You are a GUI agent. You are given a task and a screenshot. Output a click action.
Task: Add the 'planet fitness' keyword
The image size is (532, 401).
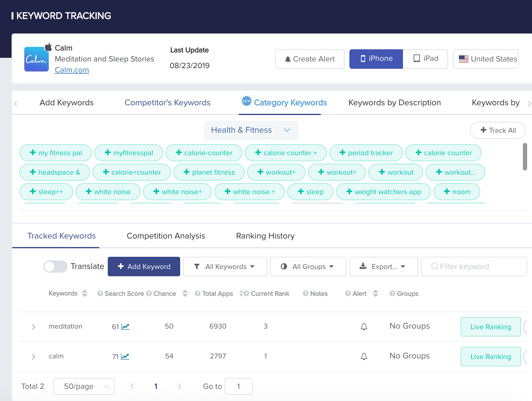point(209,172)
